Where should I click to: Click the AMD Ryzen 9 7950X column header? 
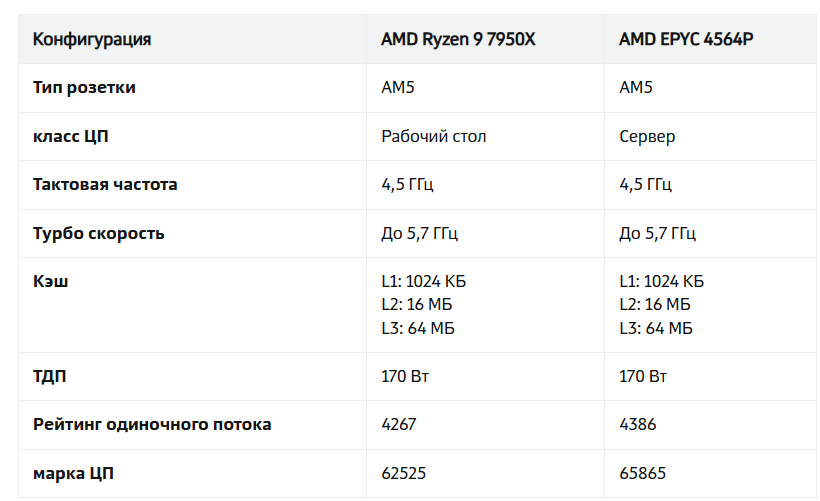click(459, 40)
